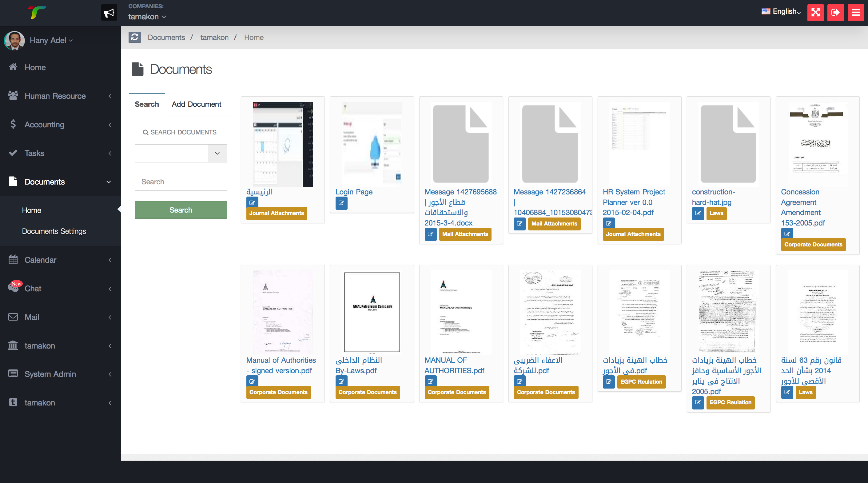Open the Concession Agreement Amendment thumbnail

(x=817, y=144)
